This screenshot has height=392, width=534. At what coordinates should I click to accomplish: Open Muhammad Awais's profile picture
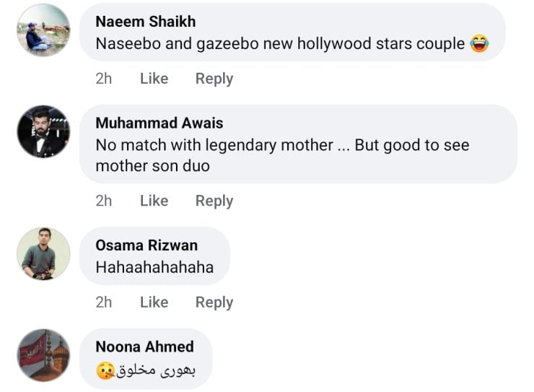click(43, 131)
